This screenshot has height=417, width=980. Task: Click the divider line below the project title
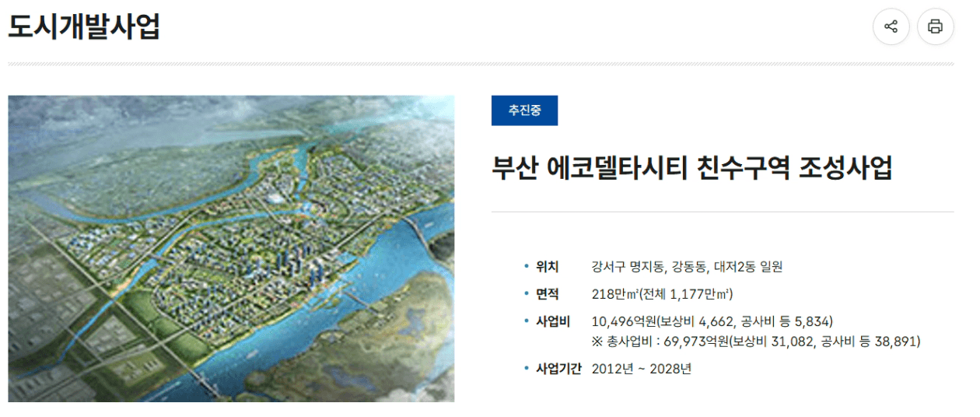point(723,212)
